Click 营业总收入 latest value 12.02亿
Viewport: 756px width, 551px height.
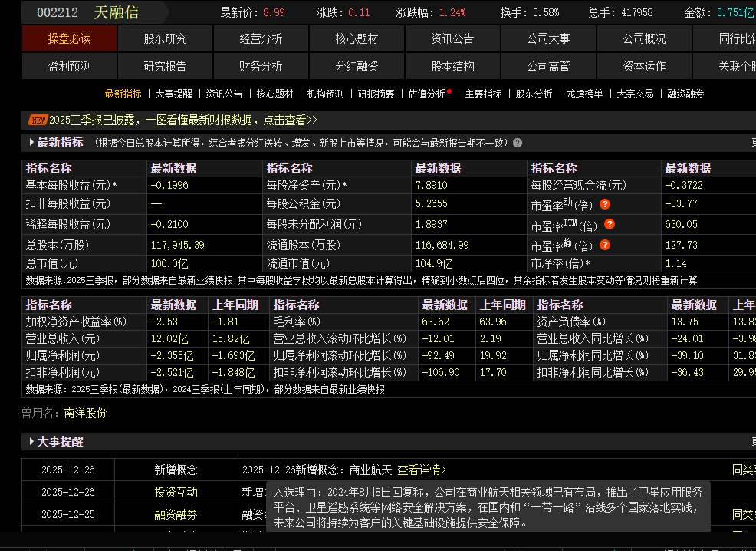(169, 338)
